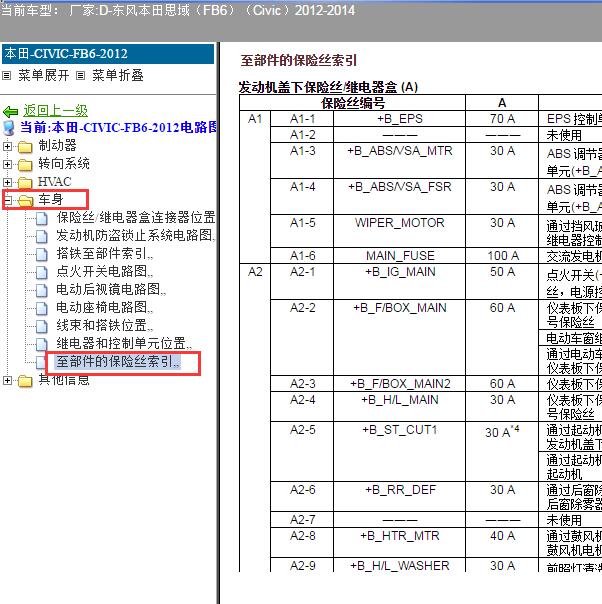Click the 保险丝编号 column header

pyautogui.click(x=352, y=103)
